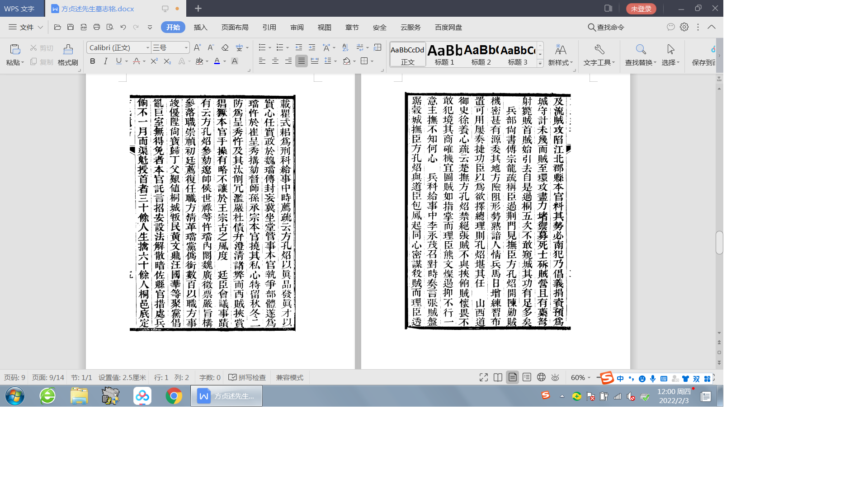Expand the Calibri font name dropdown
Image resolution: width=868 pixels, height=488 pixels.
(147, 47)
